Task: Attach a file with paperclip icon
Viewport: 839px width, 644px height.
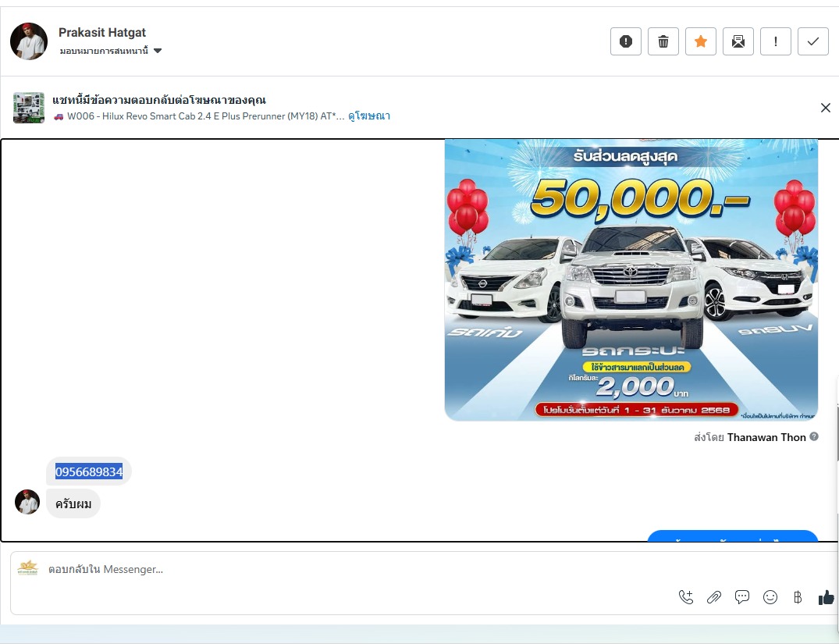Action: 714,597
